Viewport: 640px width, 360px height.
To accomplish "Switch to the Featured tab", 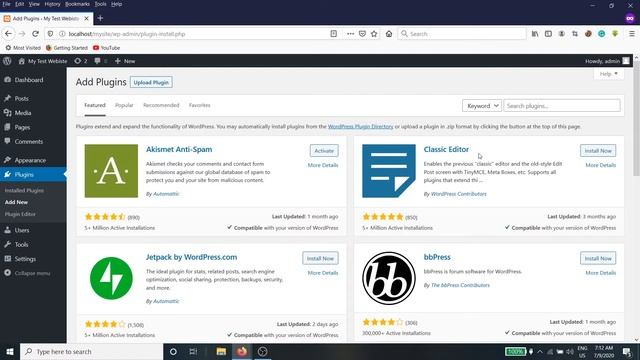I will pos(95,105).
